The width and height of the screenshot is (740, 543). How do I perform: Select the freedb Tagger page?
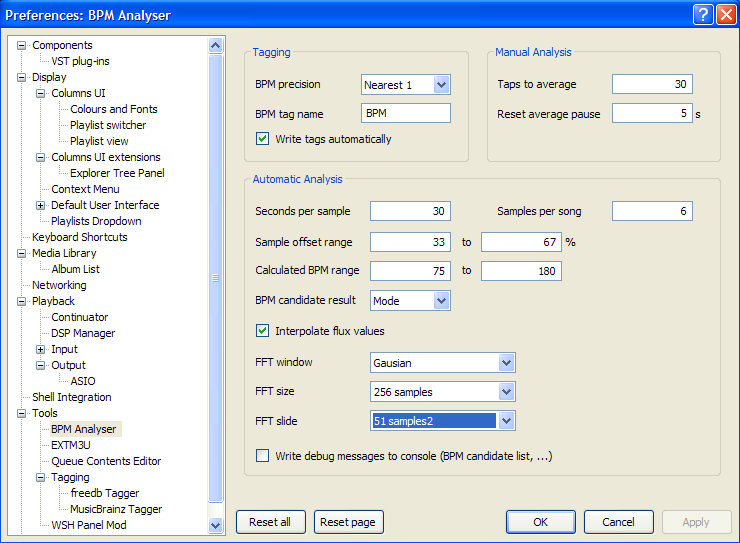[105, 493]
